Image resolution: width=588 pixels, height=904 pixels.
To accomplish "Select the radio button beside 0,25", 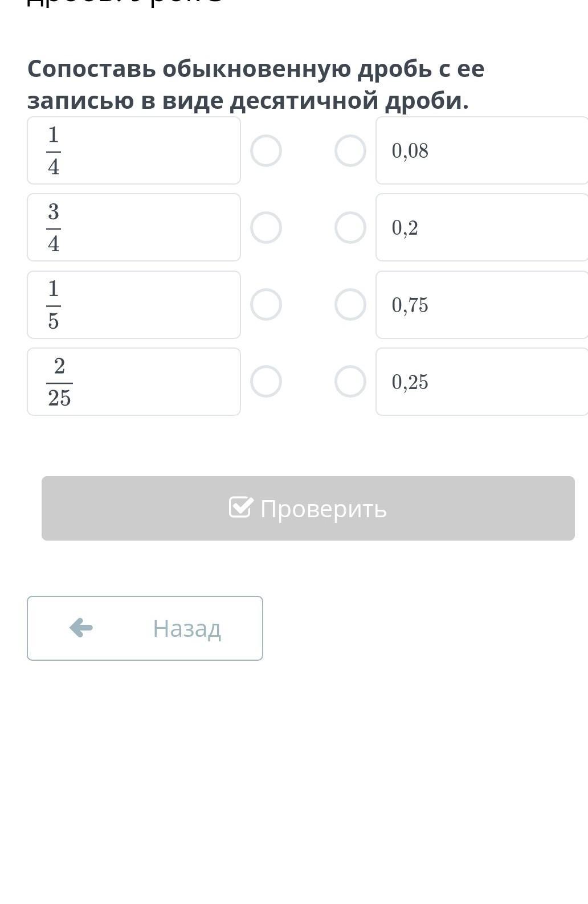I will [350, 382].
